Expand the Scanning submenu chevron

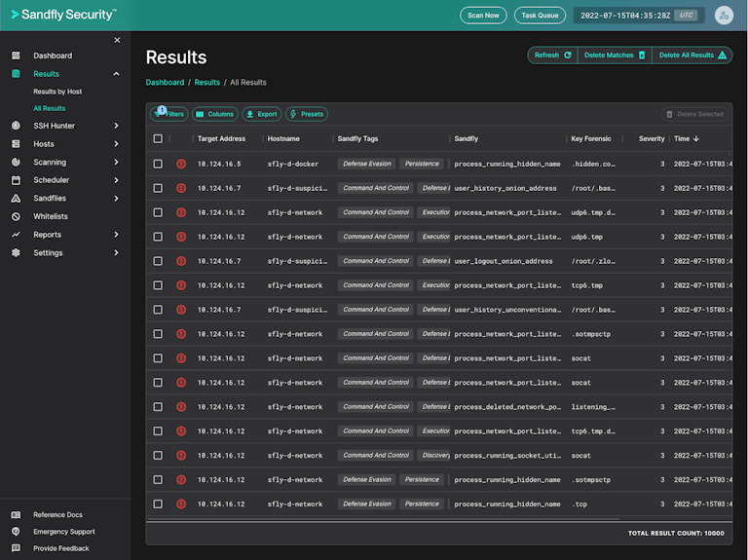click(117, 162)
